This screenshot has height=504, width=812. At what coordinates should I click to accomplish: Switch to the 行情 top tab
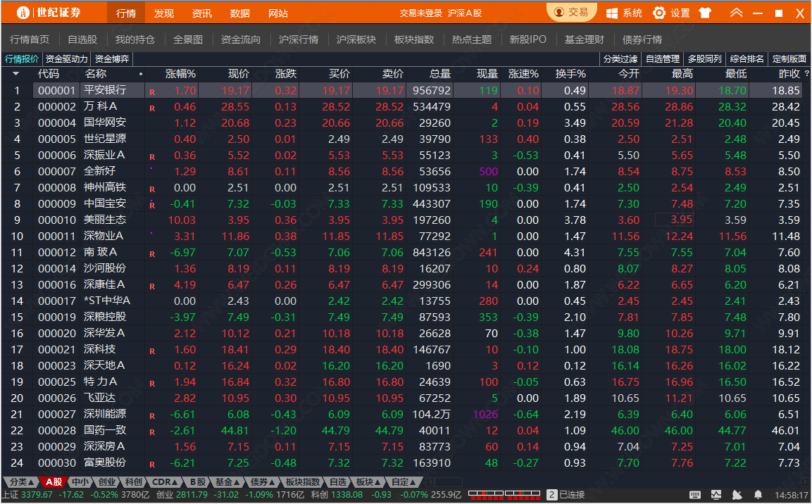point(126,13)
